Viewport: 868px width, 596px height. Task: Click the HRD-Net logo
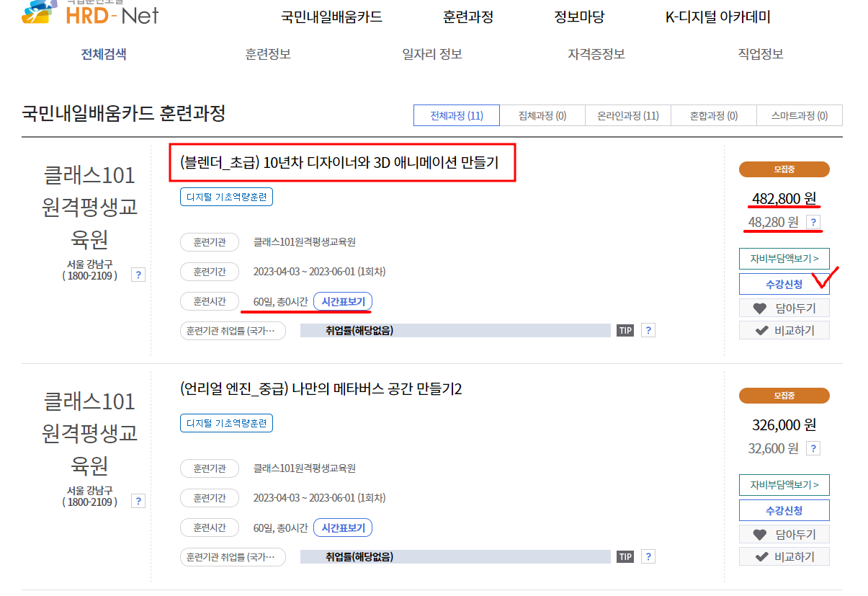90,12
